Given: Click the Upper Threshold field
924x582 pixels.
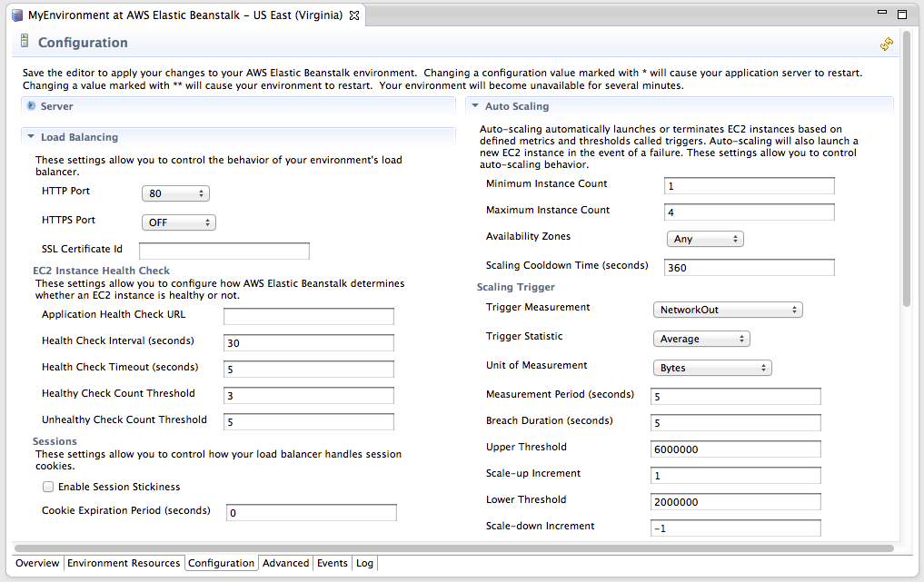Looking at the screenshot, I should [x=735, y=449].
